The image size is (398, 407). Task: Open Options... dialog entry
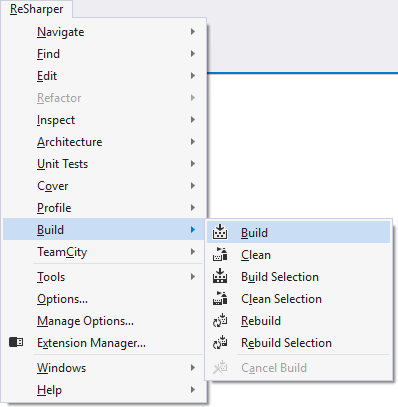click(103, 299)
